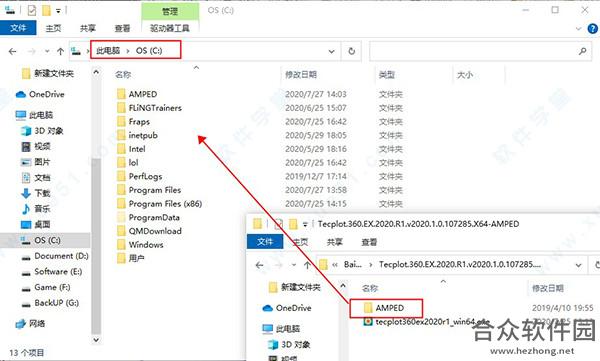600x361 pixels.
Task: Expand address dropdown in Tecplot window
Action: [x=579, y=265]
